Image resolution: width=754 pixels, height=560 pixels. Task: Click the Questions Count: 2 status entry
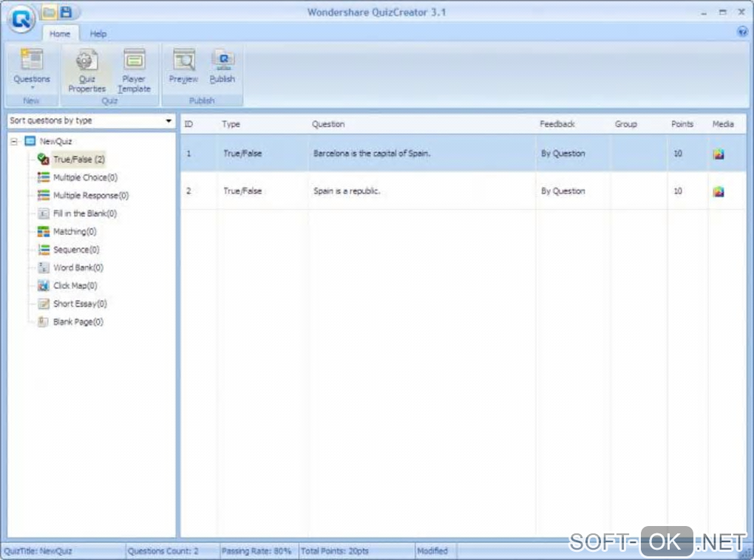tap(163, 551)
